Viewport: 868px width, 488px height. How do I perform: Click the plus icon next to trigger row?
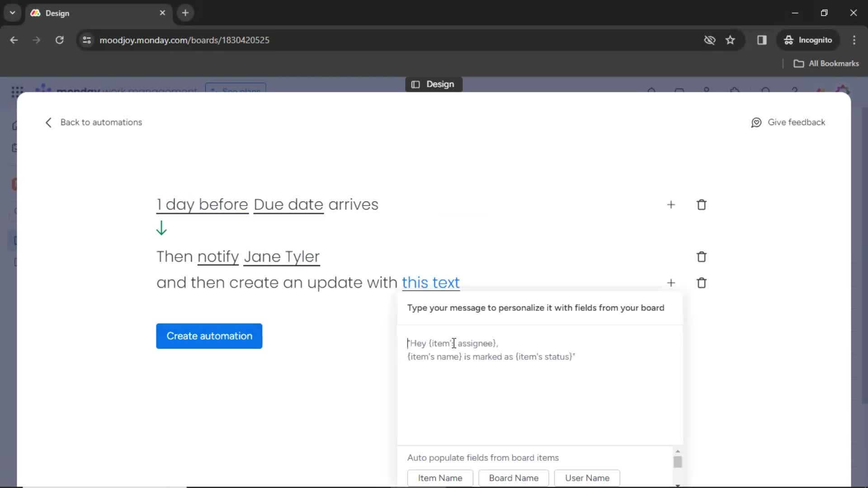pyautogui.click(x=671, y=204)
